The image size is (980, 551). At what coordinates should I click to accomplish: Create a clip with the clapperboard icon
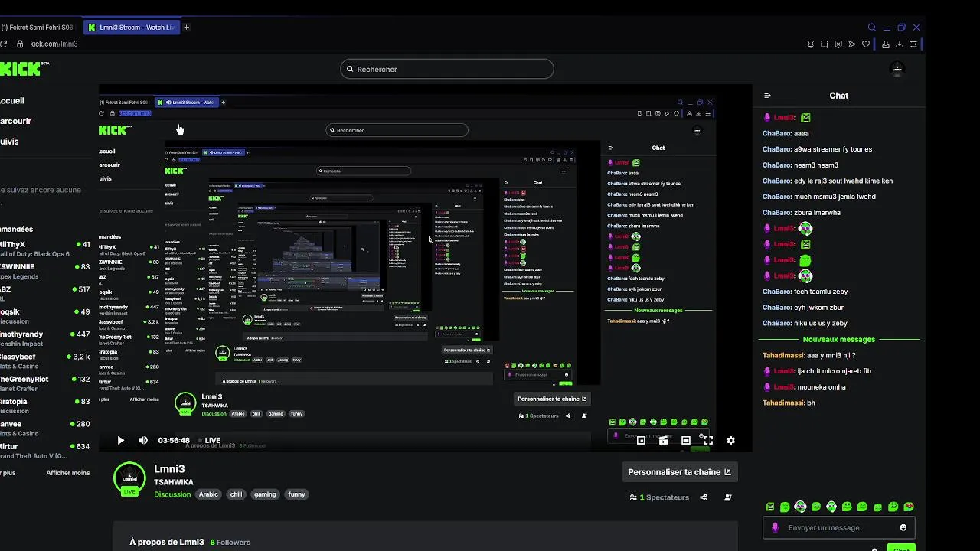[x=664, y=440]
